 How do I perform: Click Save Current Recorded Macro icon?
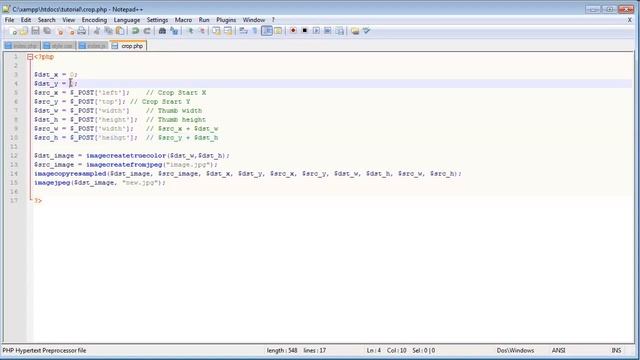tap(340, 31)
